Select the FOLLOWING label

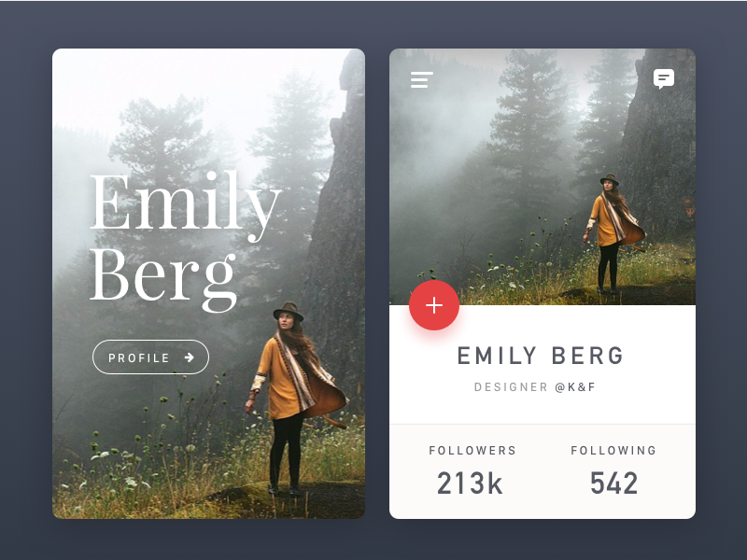pos(613,451)
